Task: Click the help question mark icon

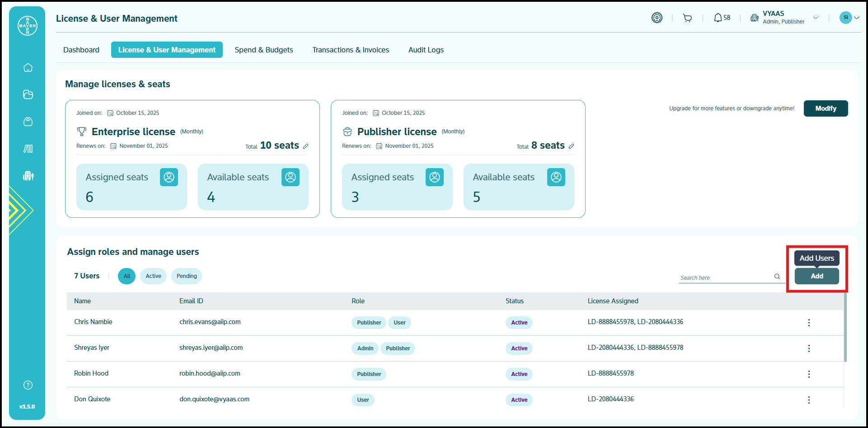Action: pyautogui.click(x=28, y=385)
